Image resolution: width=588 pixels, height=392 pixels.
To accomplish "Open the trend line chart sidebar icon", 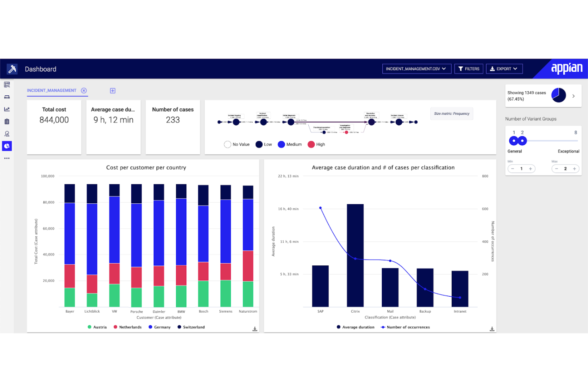I will 7,109.
